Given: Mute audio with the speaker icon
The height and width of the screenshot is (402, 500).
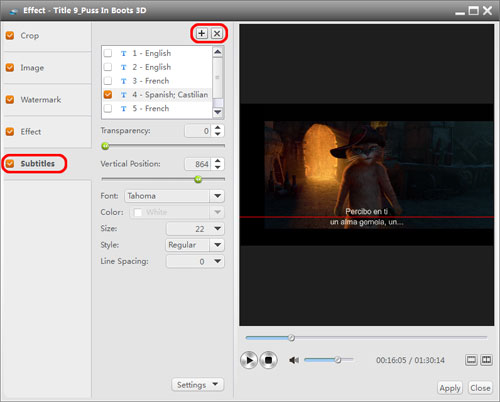Looking at the screenshot, I should click(294, 360).
